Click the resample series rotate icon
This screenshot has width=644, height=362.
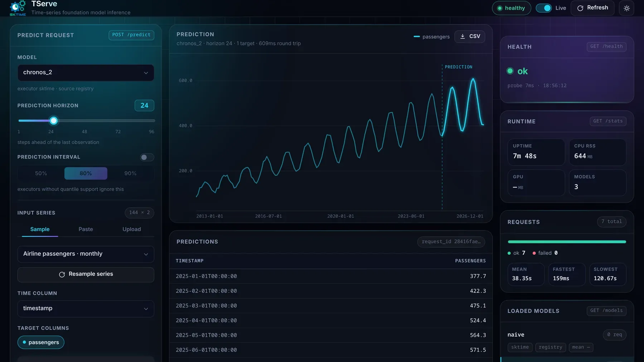62,274
